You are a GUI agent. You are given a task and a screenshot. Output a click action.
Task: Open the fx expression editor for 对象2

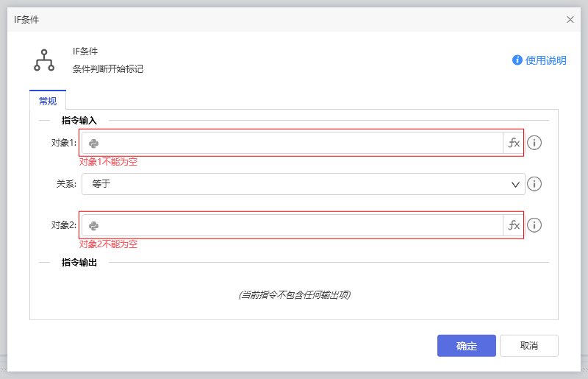click(x=514, y=225)
